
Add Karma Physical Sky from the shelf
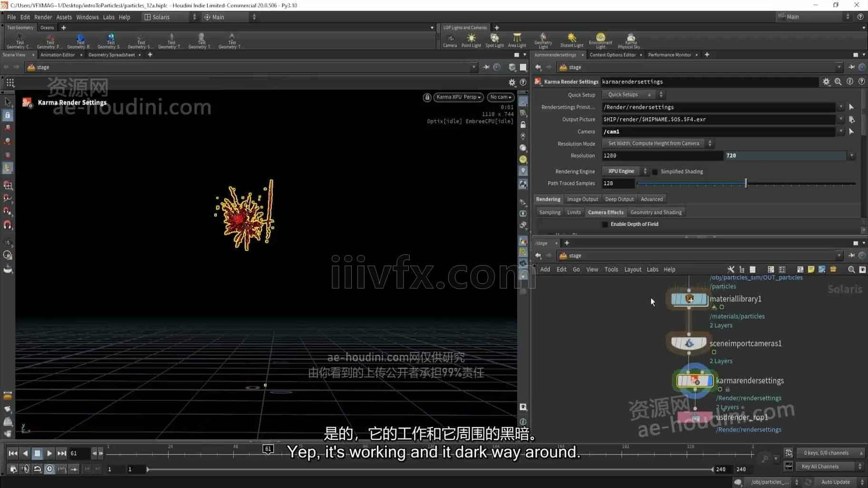[x=629, y=40]
